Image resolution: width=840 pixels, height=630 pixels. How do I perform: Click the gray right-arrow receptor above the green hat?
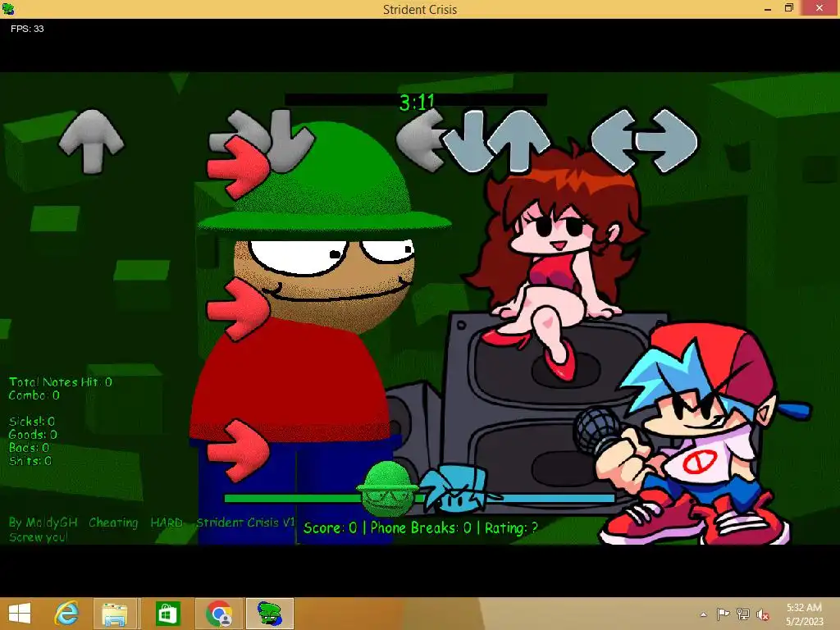coord(239,134)
